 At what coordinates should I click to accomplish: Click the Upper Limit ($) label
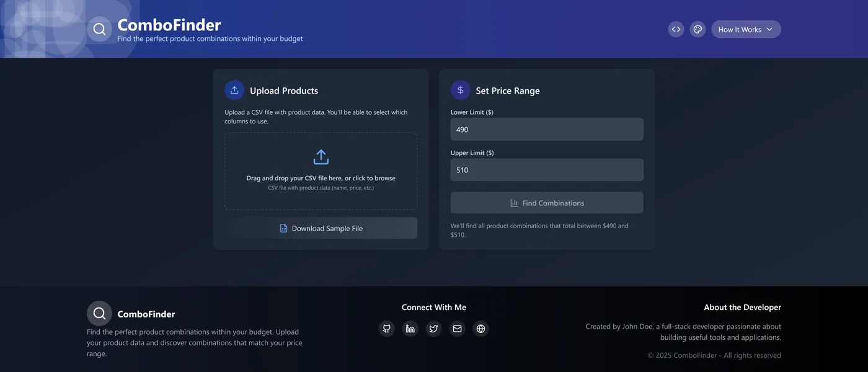click(x=472, y=153)
